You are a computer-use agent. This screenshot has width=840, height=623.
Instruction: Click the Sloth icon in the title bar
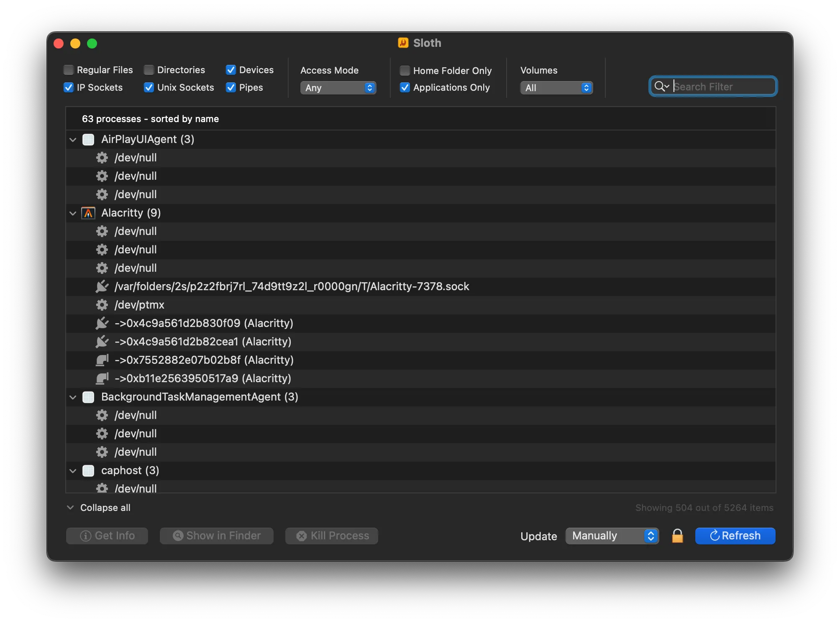point(402,43)
